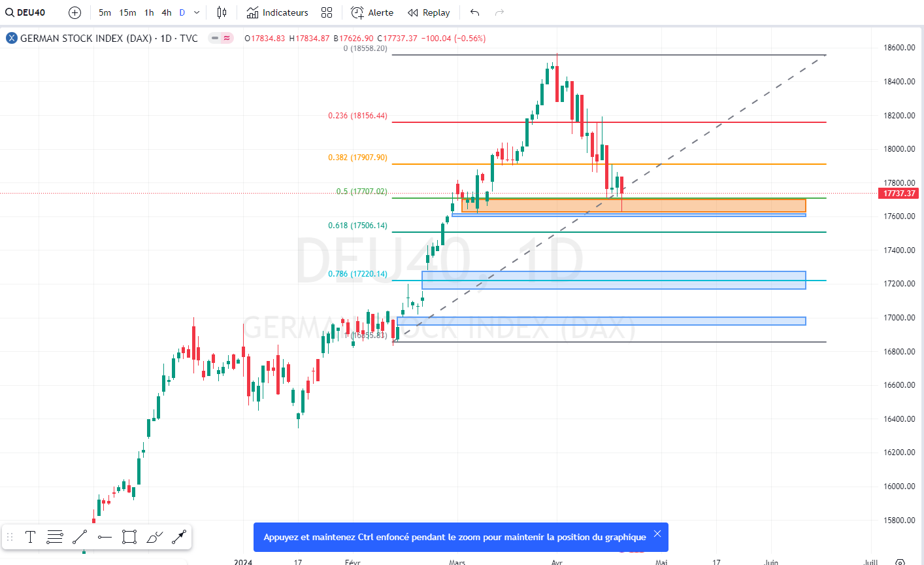Click the Juin label on the time axis
Image resolution: width=924 pixels, height=565 pixels.
click(771, 562)
